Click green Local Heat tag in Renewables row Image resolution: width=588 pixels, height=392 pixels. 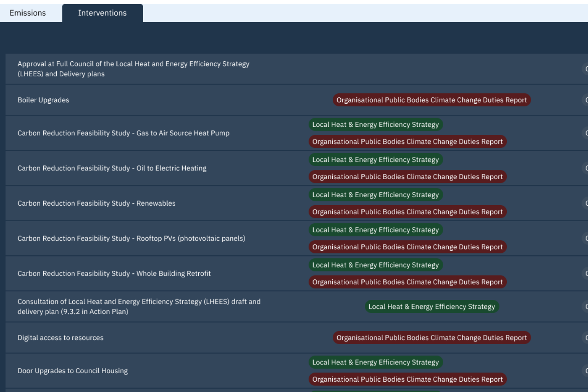[375, 195]
